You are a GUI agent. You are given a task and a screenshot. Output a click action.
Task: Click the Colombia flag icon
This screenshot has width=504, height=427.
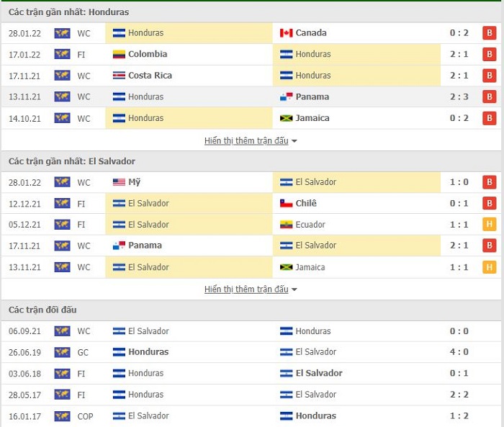point(119,54)
